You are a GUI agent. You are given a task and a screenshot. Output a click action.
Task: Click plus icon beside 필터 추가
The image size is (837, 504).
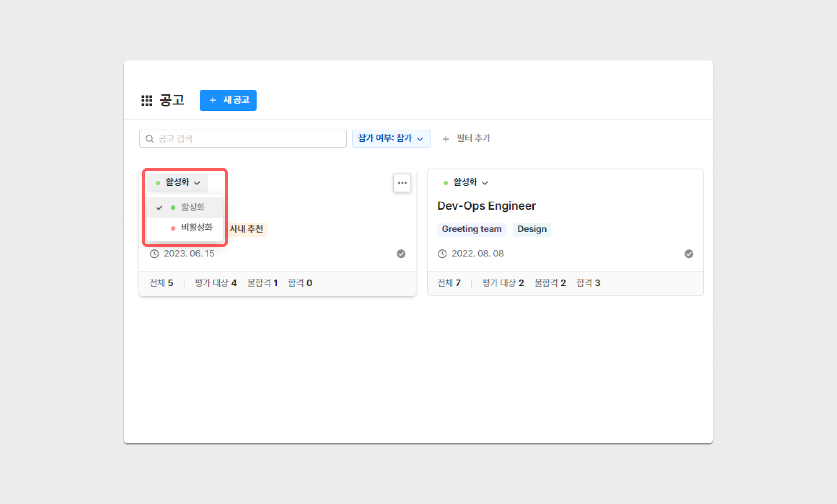click(446, 139)
